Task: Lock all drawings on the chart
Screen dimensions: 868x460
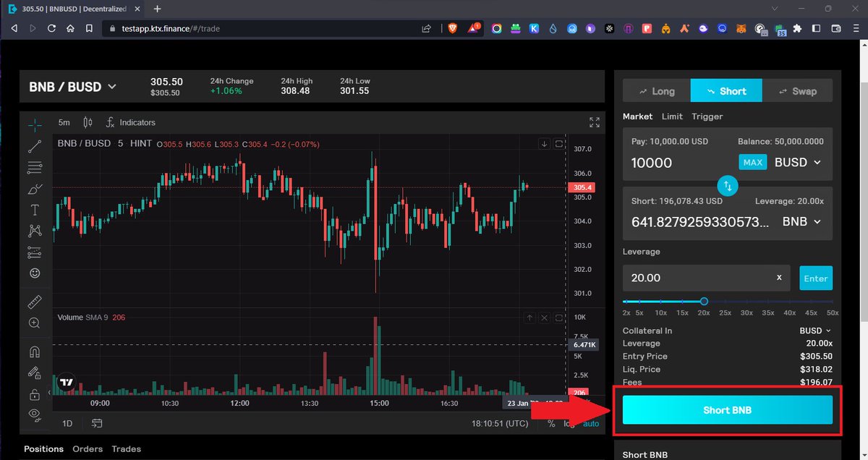Action: click(35, 394)
